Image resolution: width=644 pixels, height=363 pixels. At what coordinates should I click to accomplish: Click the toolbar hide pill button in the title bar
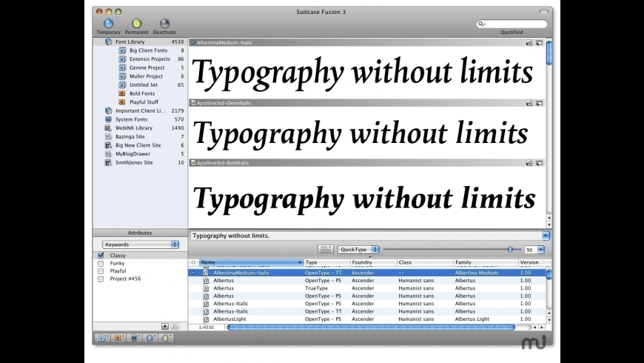pyautogui.click(x=544, y=12)
